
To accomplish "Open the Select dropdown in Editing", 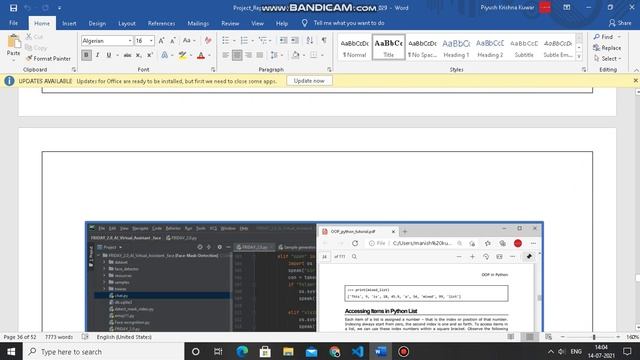I will click(607, 59).
